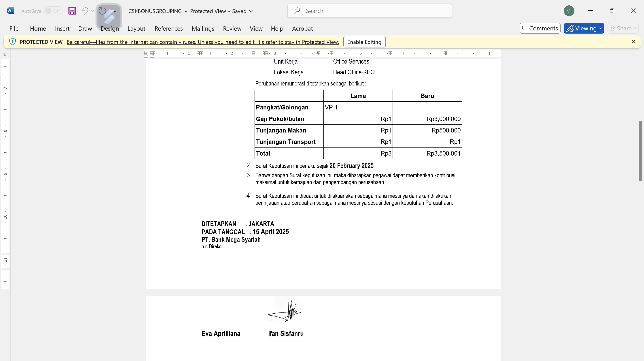Click the Baru column header
The image size is (644, 361).
tap(427, 96)
